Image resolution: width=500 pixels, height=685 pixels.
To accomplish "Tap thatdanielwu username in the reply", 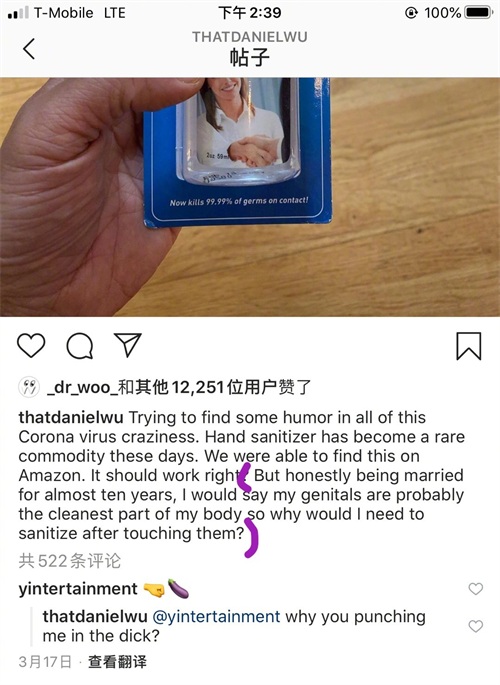I will [x=95, y=616].
